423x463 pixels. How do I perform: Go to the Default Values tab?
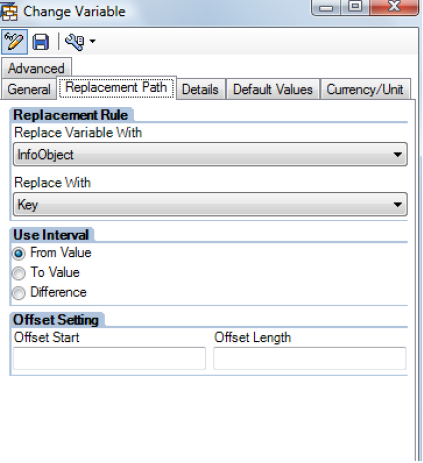click(273, 89)
